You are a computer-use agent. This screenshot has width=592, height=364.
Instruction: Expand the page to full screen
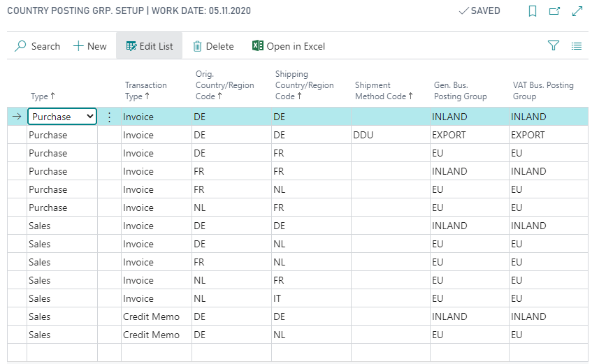click(577, 11)
